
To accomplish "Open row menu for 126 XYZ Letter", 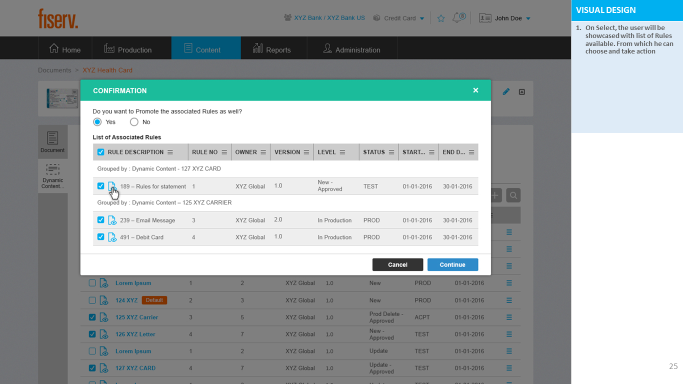I will 509,334.
